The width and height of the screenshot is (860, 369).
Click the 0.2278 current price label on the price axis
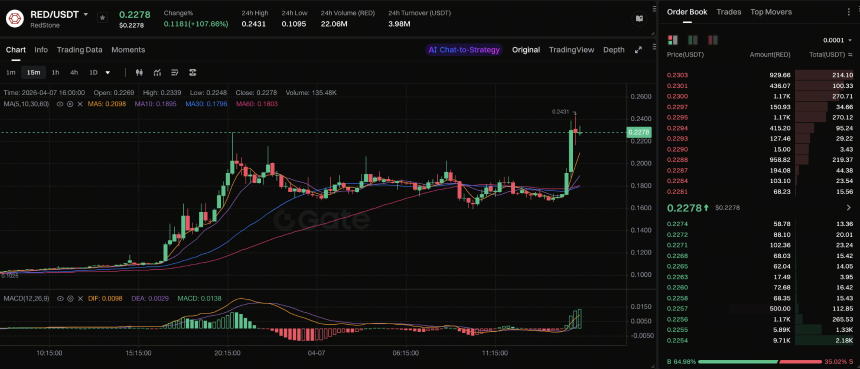638,132
